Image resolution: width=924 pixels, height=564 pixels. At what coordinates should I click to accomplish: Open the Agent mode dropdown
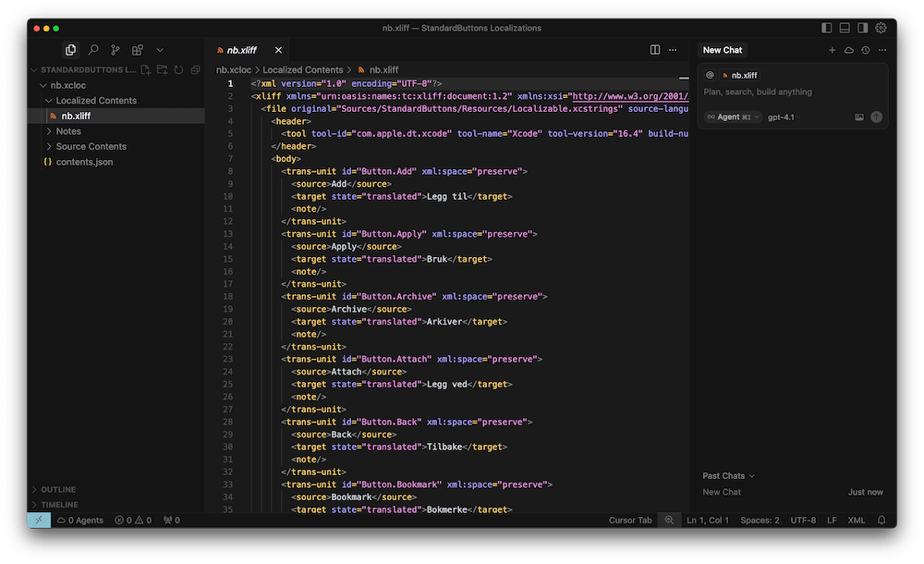(x=733, y=116)
